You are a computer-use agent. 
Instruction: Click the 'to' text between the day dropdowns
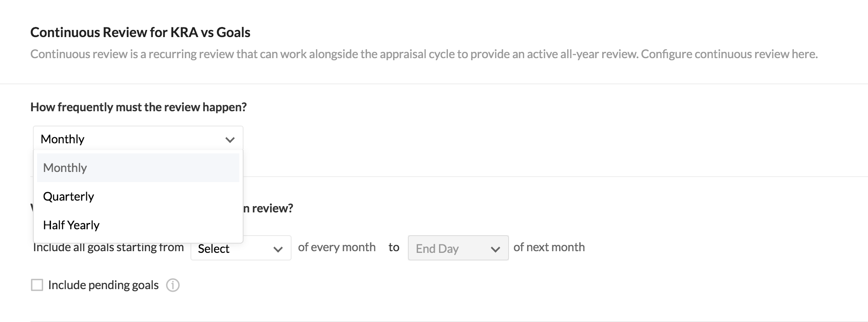pos(394,247)
